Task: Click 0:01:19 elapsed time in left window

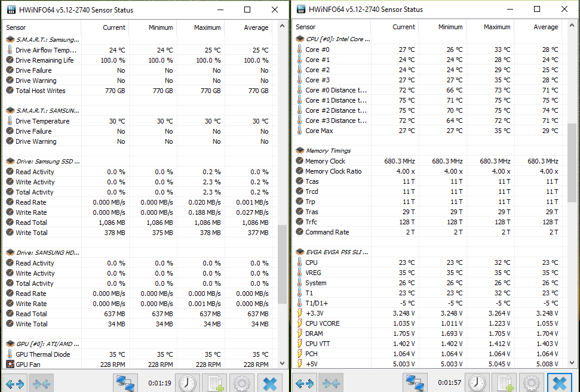Action: 159,383
